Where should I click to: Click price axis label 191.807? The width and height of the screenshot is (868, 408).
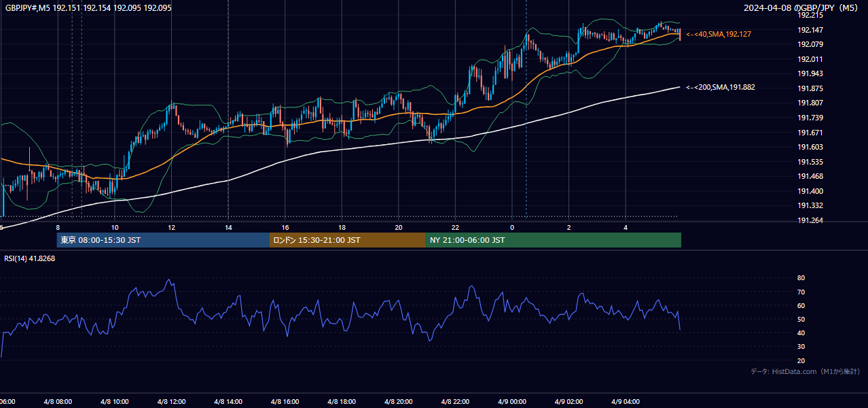pos(810,103)
